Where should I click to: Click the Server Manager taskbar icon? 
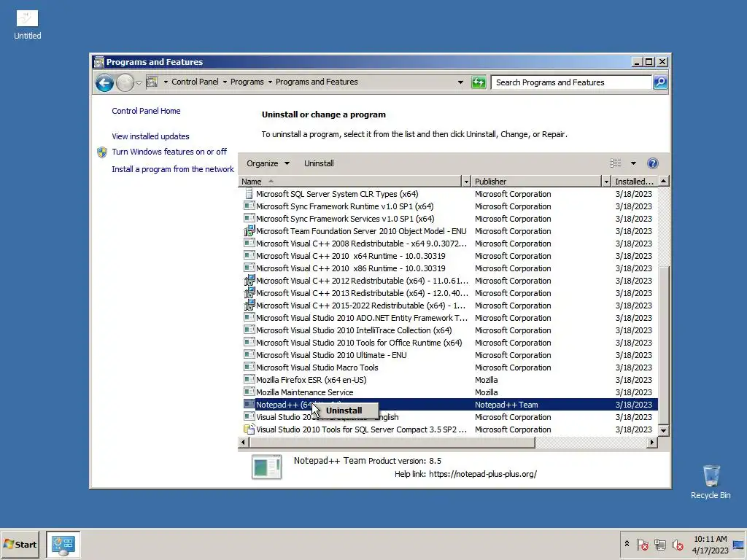pyautogui.click(x=63, y=544)
